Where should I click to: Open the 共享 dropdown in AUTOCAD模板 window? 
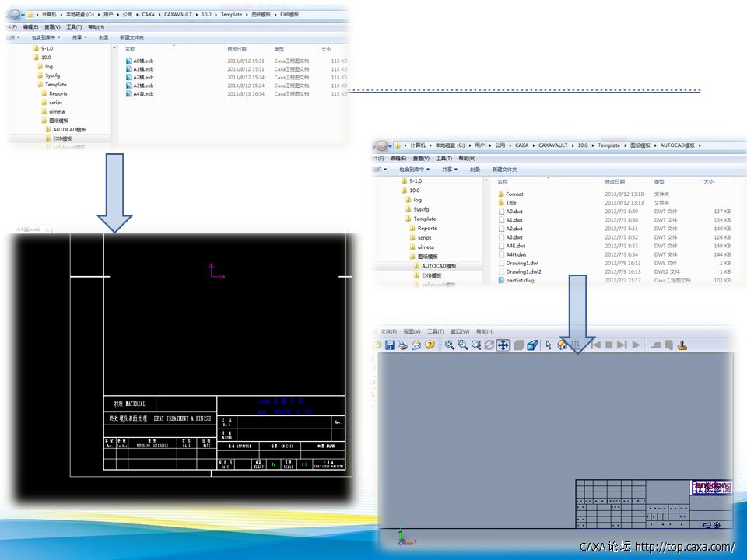tap(449, 169)
